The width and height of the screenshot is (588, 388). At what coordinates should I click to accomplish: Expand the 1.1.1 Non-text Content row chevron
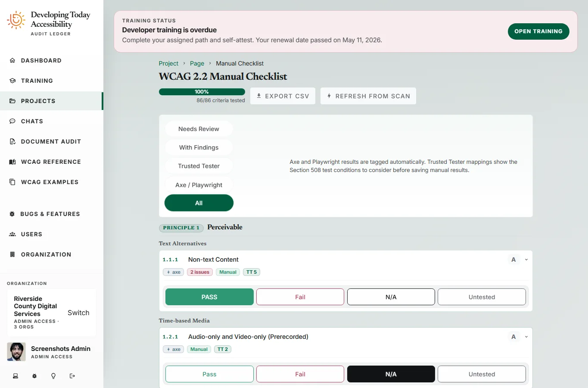pos(526,260)
